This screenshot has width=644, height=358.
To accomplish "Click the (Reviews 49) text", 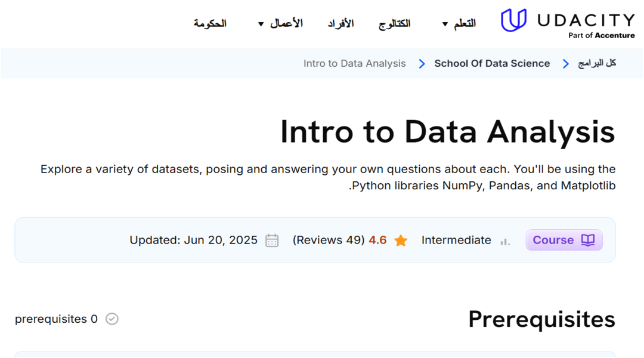I will point(329,240).
